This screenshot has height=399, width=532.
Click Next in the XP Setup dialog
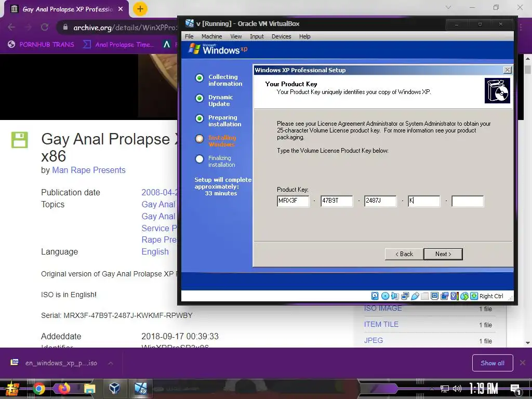click(x=443, y=254)
